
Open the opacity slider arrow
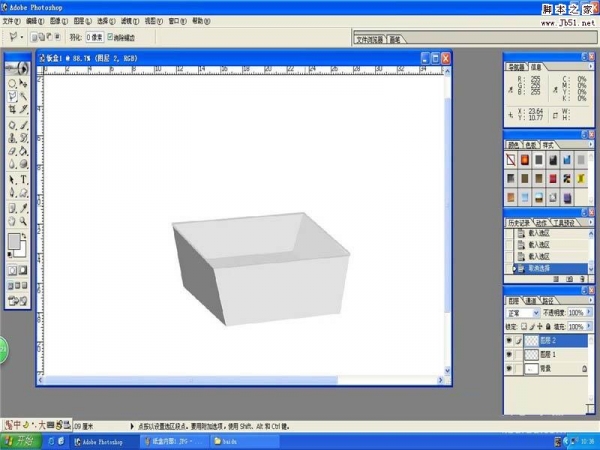[x=589, y=312]
